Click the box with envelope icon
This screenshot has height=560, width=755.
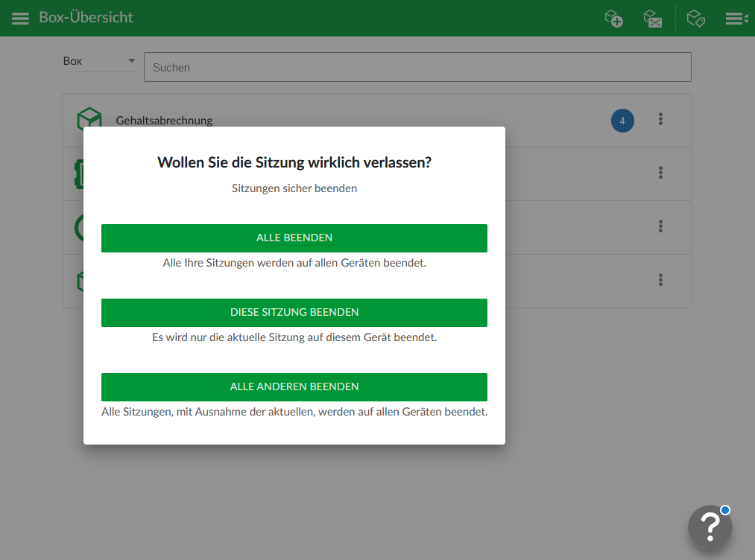pyautogui.click(x=653, y=19)
